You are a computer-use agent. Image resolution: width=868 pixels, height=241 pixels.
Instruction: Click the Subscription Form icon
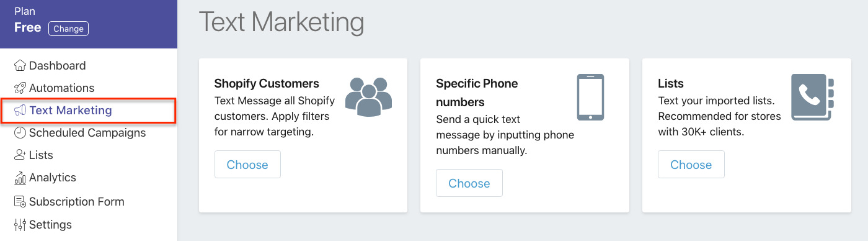coord(20,201)
